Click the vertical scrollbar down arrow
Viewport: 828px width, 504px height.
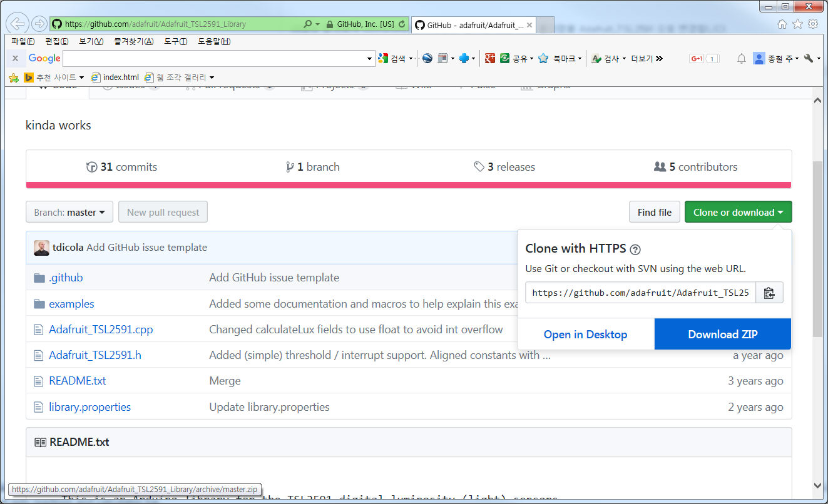(x=817, y=485)
